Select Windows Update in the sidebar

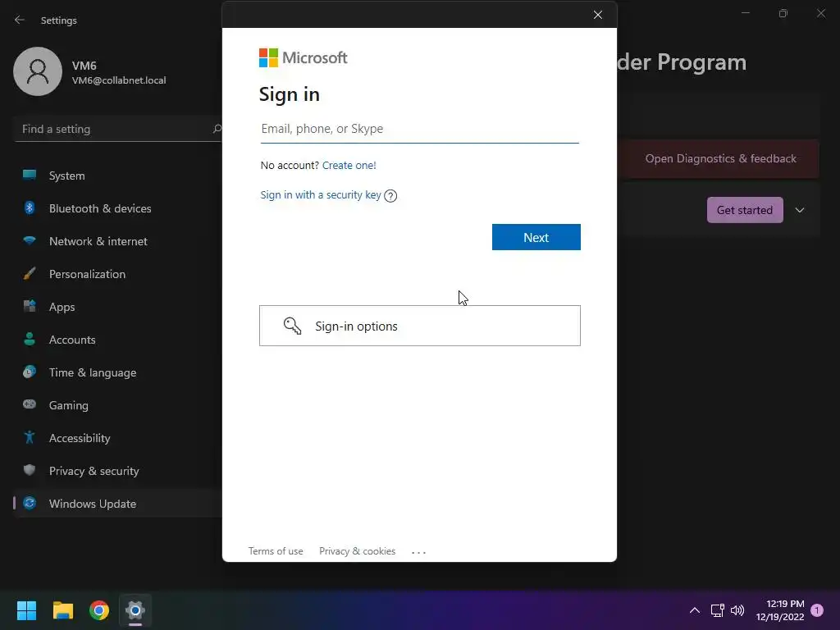117,504
